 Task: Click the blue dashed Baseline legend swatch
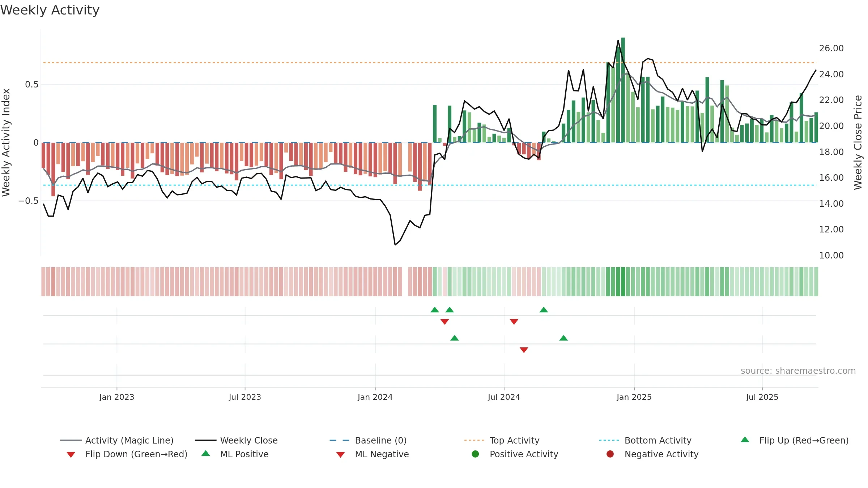tap(340, 440)
